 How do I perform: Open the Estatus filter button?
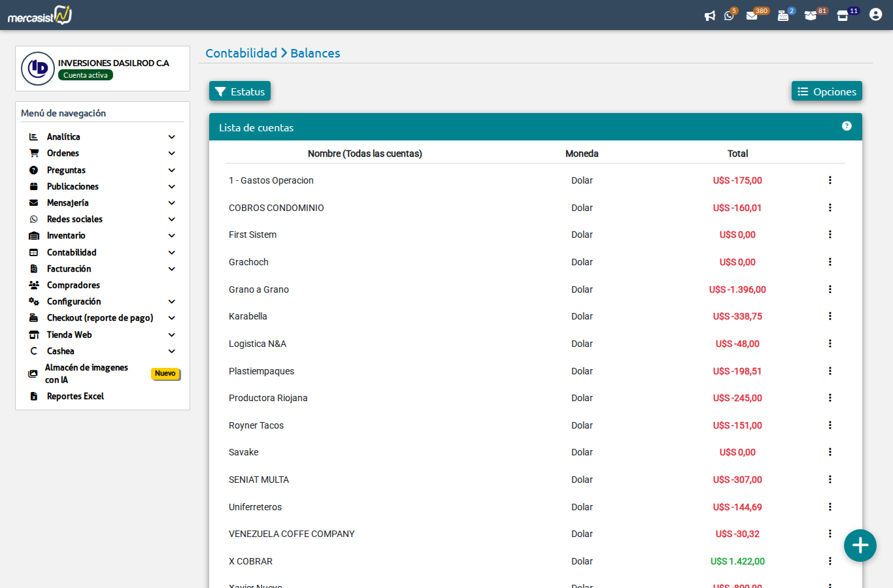coord(240,91)
